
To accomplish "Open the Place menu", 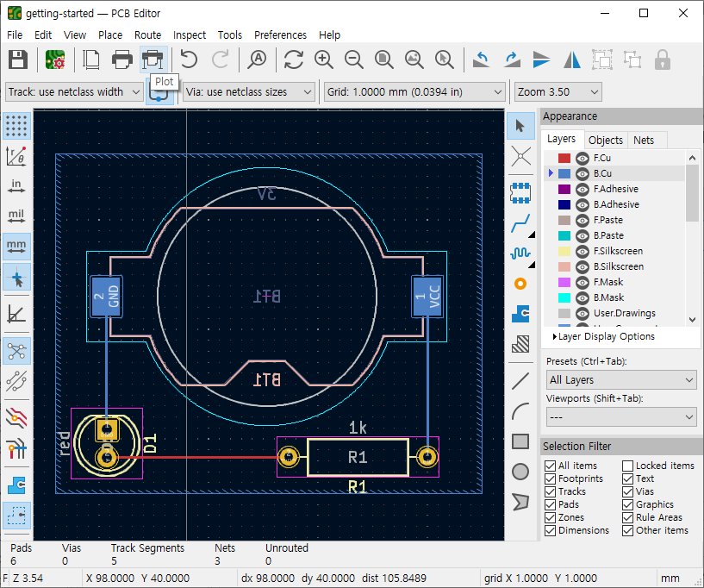I will coord(110,35).
